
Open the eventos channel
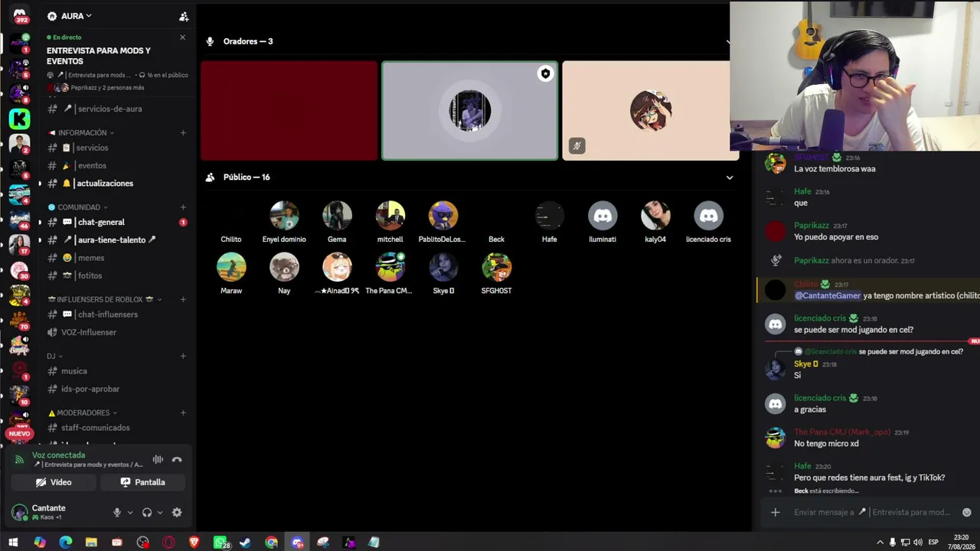[x=115, y=165]
